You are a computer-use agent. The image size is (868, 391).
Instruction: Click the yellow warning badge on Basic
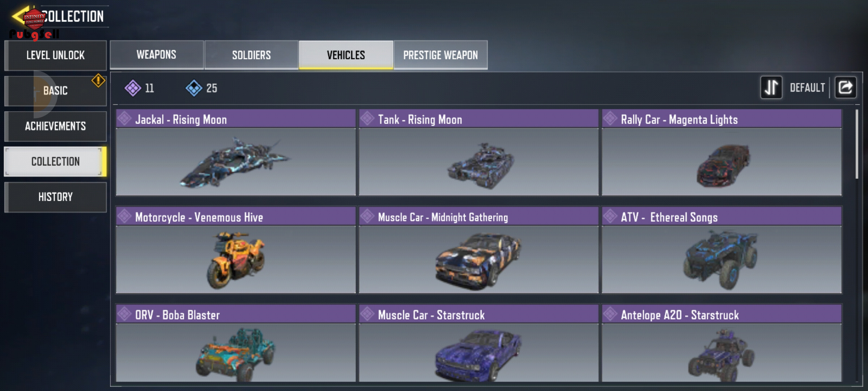pyautogui.click(x=98, y=80)
